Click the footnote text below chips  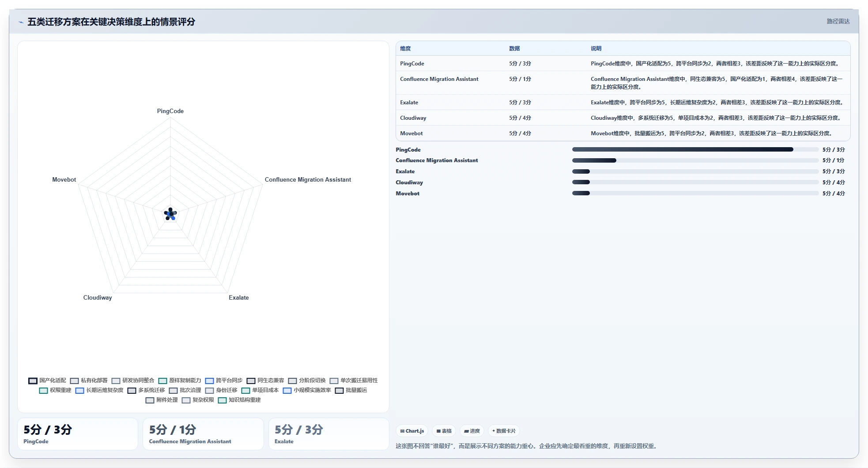[527, 446]
